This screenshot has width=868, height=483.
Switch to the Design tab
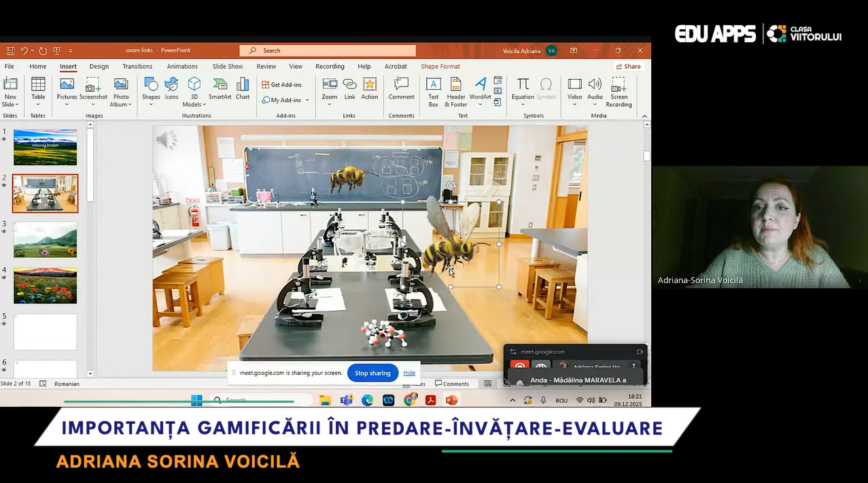99,67
